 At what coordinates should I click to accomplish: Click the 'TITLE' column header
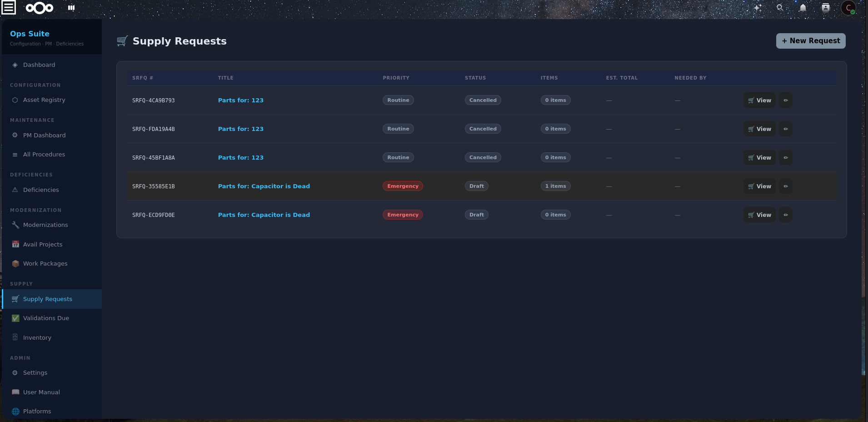click(225, 78)
